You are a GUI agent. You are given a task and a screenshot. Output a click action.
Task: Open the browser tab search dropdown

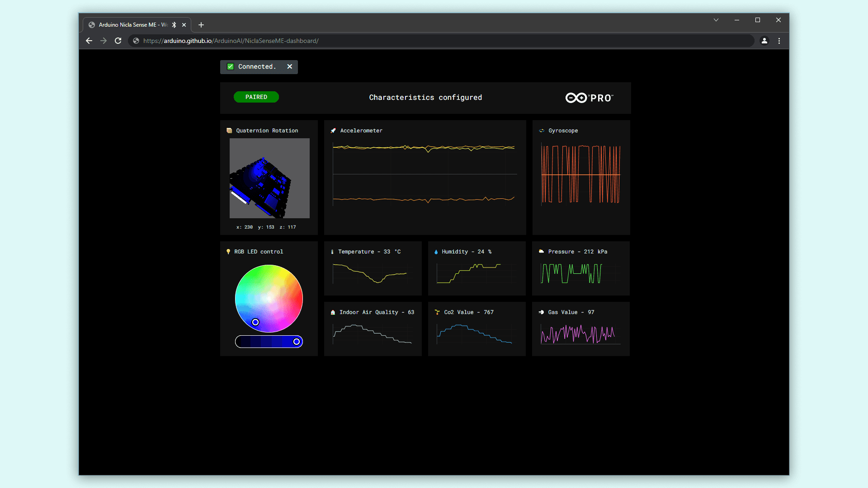tap(716, 20)
